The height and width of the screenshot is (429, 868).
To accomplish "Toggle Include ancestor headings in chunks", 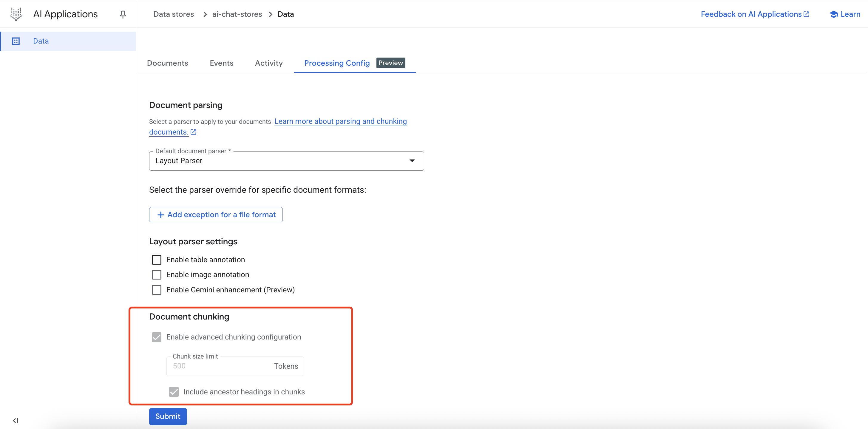I will pos(174,392).
